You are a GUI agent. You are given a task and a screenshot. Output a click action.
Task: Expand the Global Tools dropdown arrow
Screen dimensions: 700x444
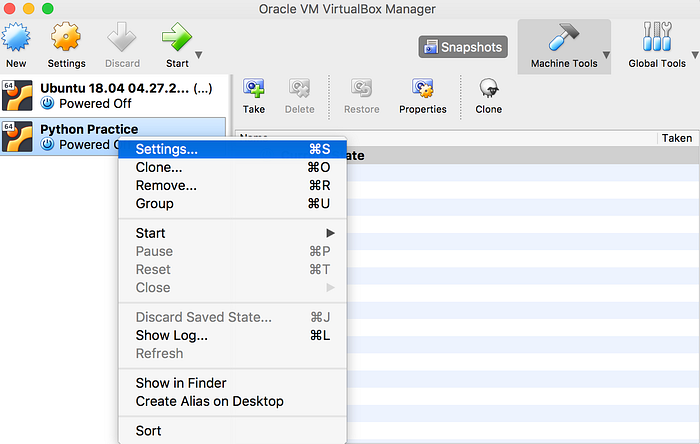click(695, 55)
